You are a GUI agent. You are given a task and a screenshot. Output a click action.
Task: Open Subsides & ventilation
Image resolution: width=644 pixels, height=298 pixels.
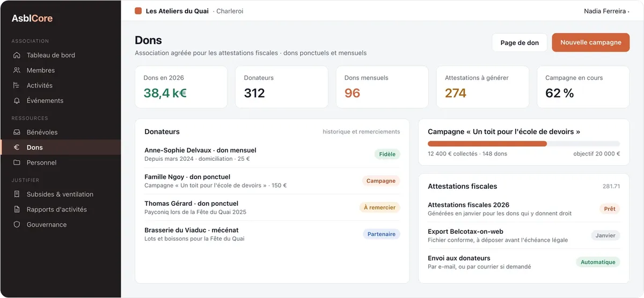point(61,195)
